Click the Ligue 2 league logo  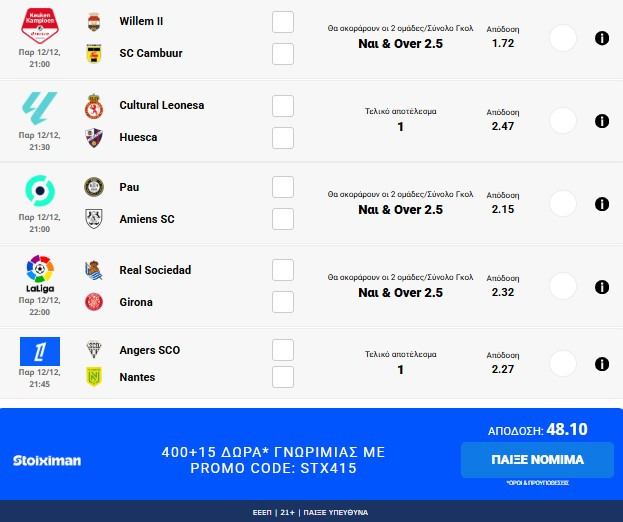pyautogui.click(x=40, y=191)
